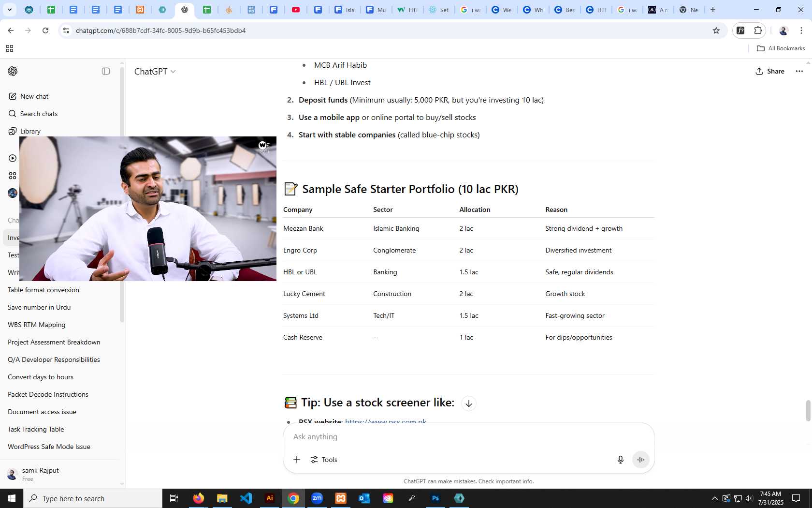
Task: Bookmark this page with the star icon
Action: 716,30
